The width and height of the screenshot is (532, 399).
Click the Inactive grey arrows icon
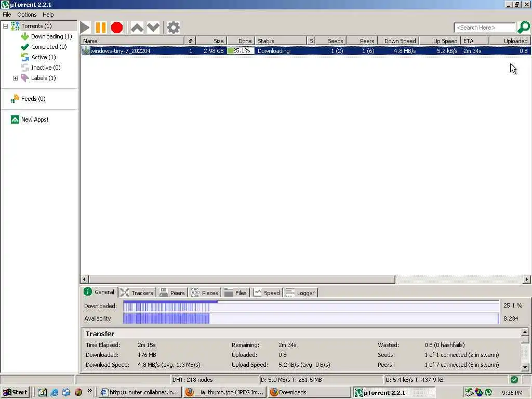click(x=25, y=68)
